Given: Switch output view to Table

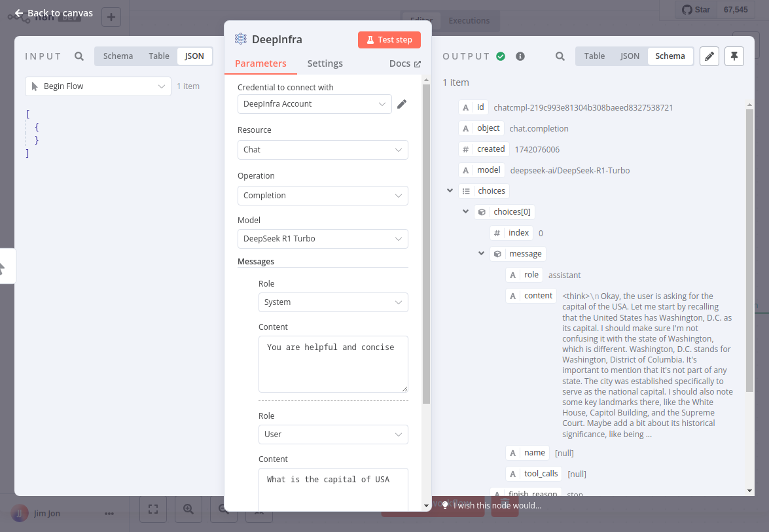Looking at the screenshot, I should point(594,56).
